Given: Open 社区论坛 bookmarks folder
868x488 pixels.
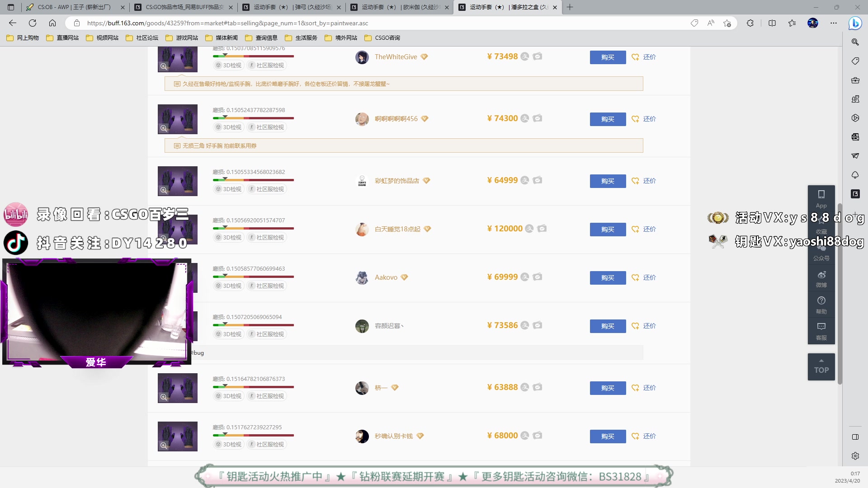Looking at the screenshot, I should pos(142,38).
